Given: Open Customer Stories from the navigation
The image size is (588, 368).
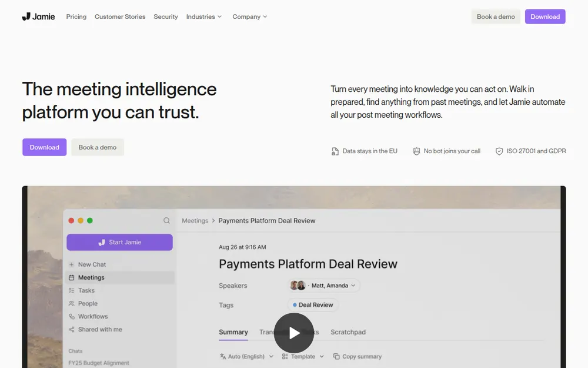Looking at the screenshot, I should pyautogui.click(x=120, y=16).
